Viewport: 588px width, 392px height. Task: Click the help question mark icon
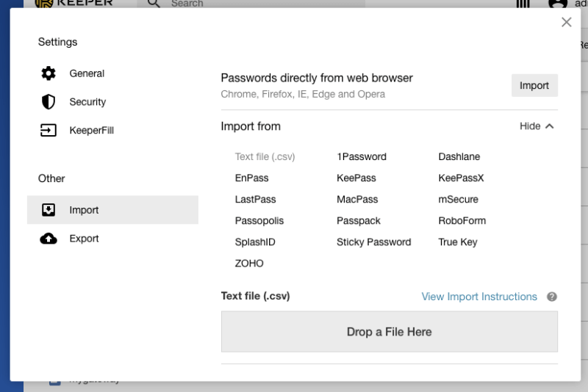(552, 297)
